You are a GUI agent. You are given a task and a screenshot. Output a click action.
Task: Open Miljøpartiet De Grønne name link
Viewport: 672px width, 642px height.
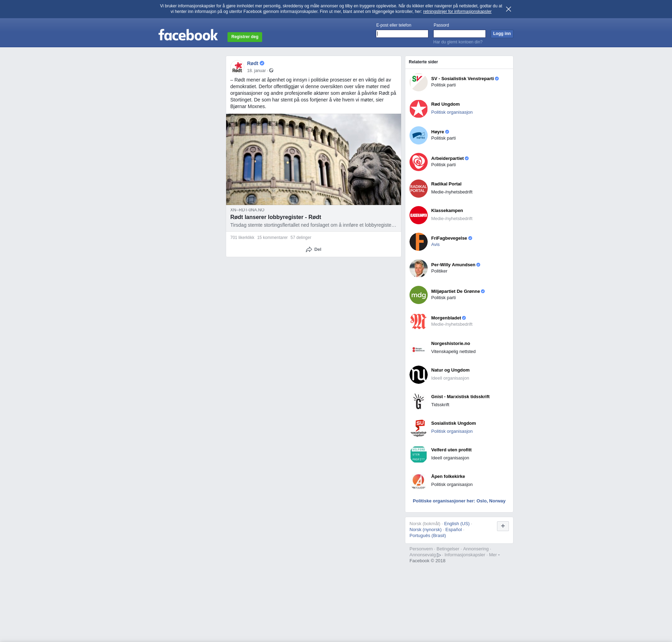pos(455,291)
